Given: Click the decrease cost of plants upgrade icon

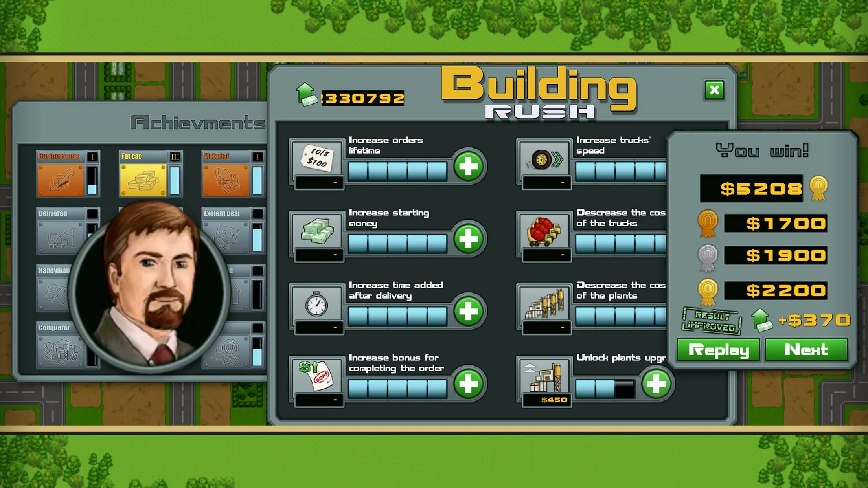Looking at the screenshot, I should coord(544,305).
